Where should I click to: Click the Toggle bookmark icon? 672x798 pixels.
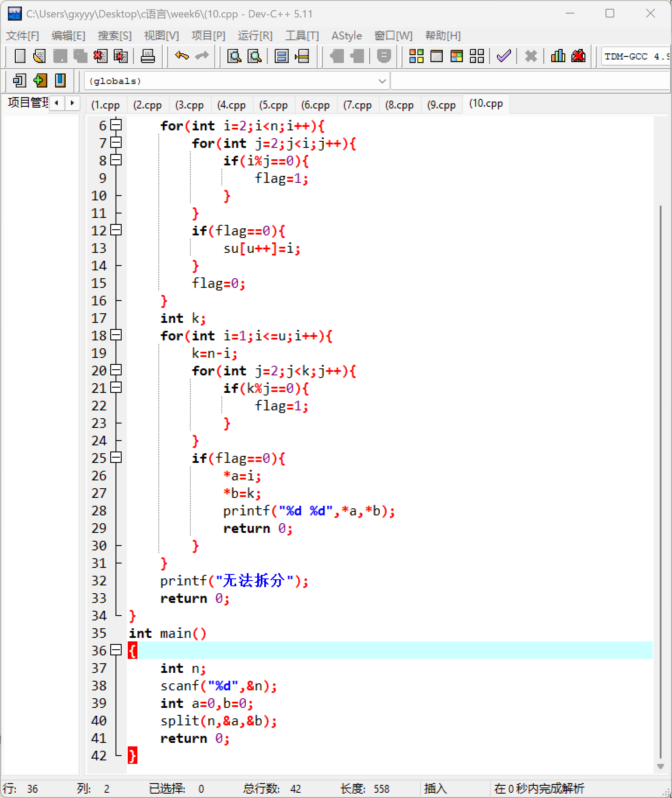tap(40, 80)
